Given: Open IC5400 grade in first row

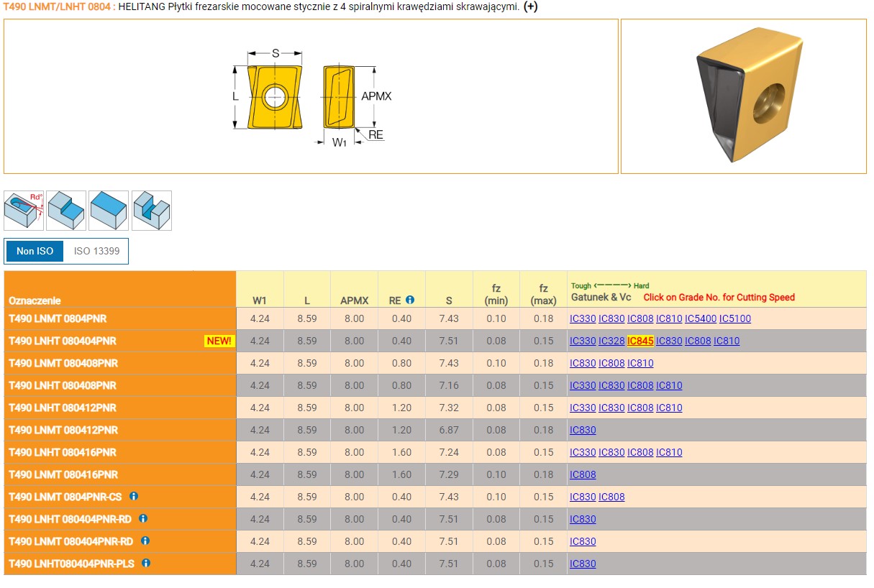Looking at the screenshot, I should (700, 318).
